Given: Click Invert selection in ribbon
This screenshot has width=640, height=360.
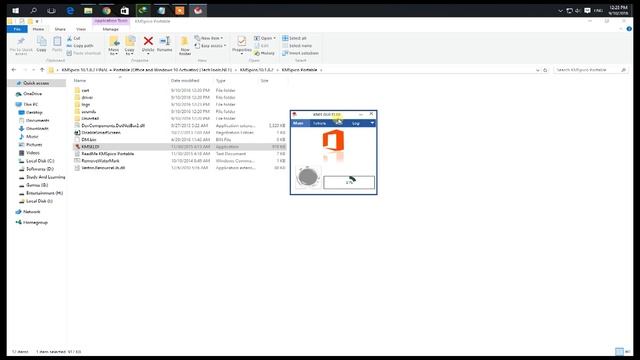Looking at the screenshot, I should coord(300,53).
